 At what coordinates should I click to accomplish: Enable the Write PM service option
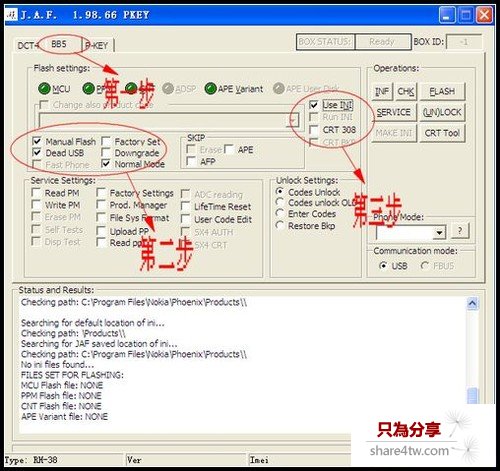(36, 205)
